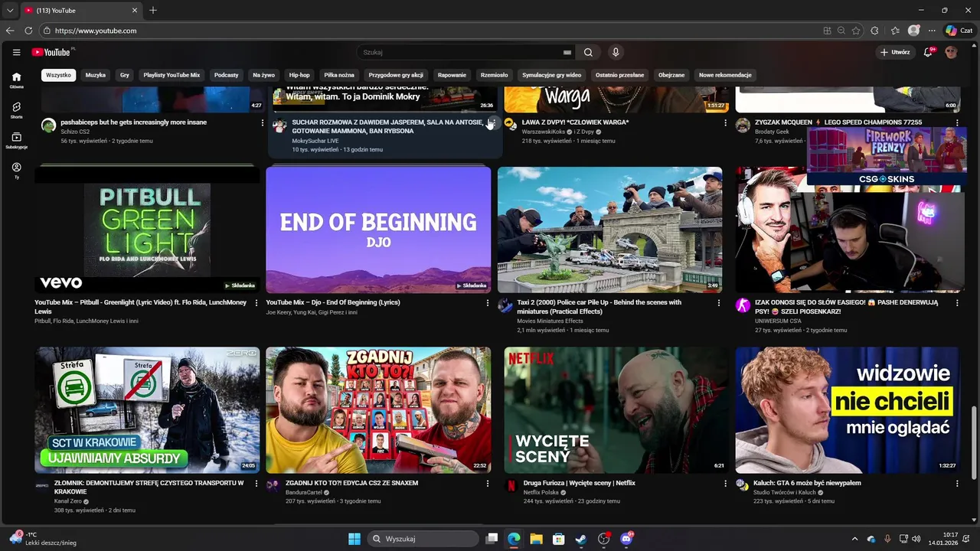Open options for IZAK ODNOSI SIĘ video

tap(957, 303)
